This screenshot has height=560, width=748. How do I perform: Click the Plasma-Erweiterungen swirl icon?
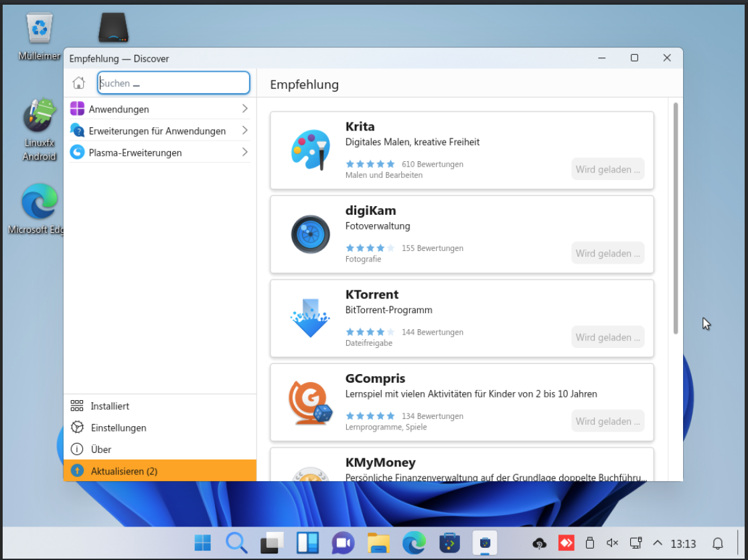point(77,152)
